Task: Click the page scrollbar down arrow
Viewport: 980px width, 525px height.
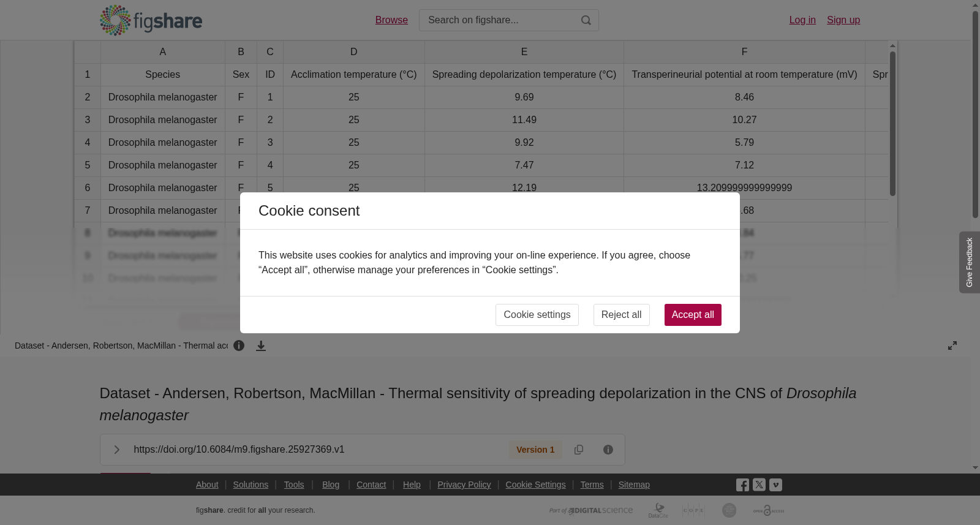Action: (975, 468)
